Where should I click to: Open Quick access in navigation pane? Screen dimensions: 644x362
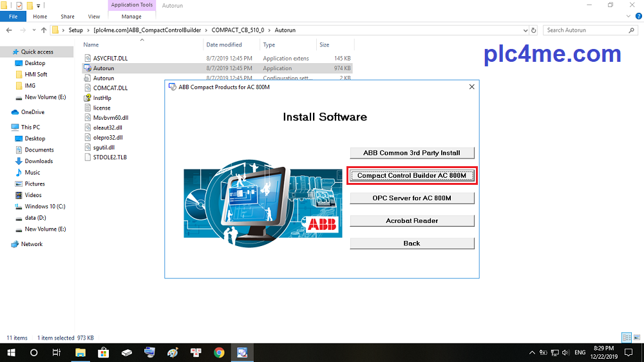coord(37,52)
